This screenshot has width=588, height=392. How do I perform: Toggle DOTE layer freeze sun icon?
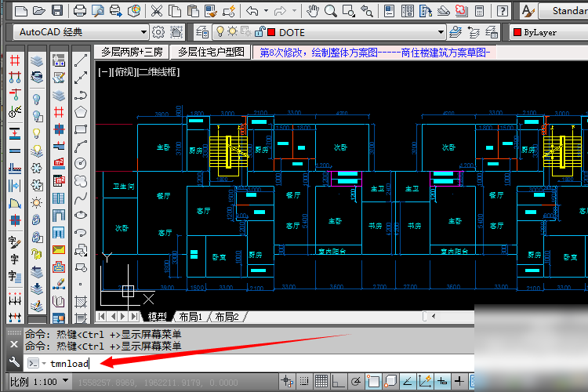[x=233, y=31]
